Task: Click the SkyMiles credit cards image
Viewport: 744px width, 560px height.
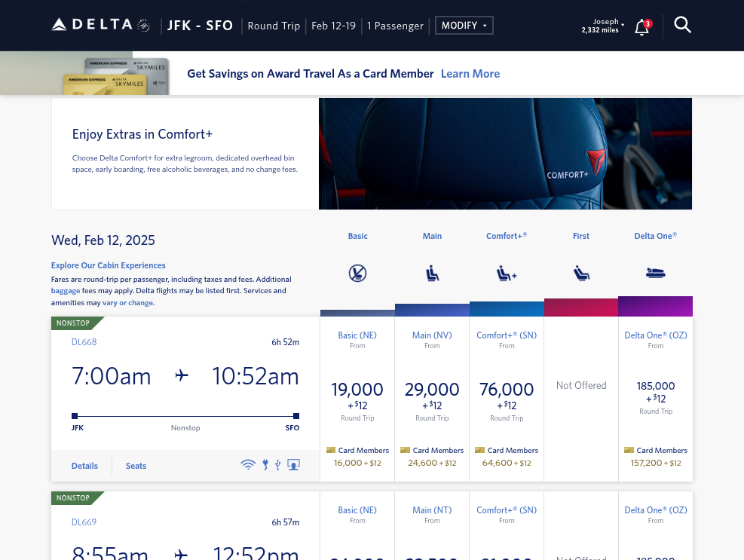Action: coord(116,76)
